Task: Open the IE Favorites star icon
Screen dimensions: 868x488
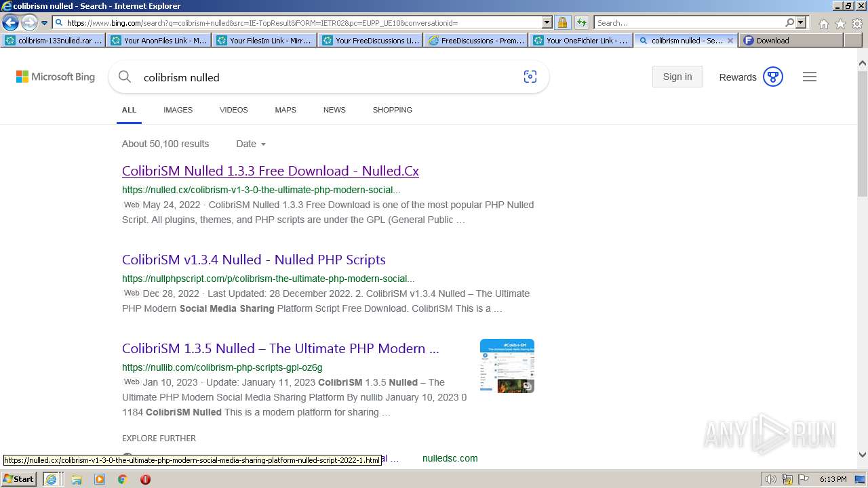Action: point(840,24)
